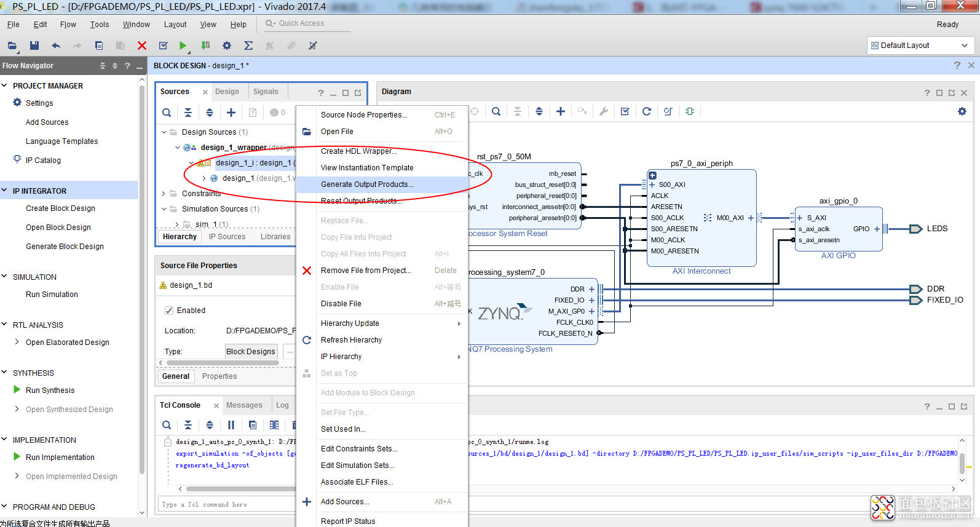Open Hierarchy Update submenu
Screen dimensions: 980x527
pyautogui.click(x=382, y=323)
